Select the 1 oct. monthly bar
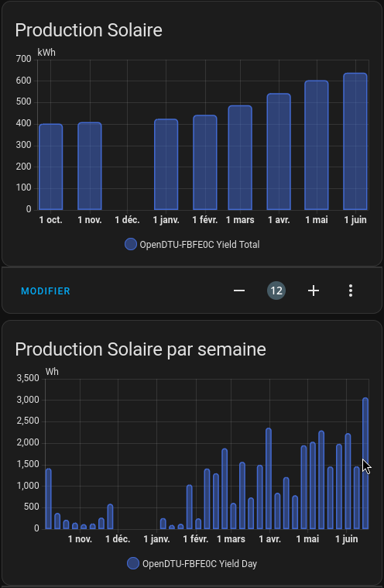This screenshot has height=588, width=384. click(x=51, y=167)
